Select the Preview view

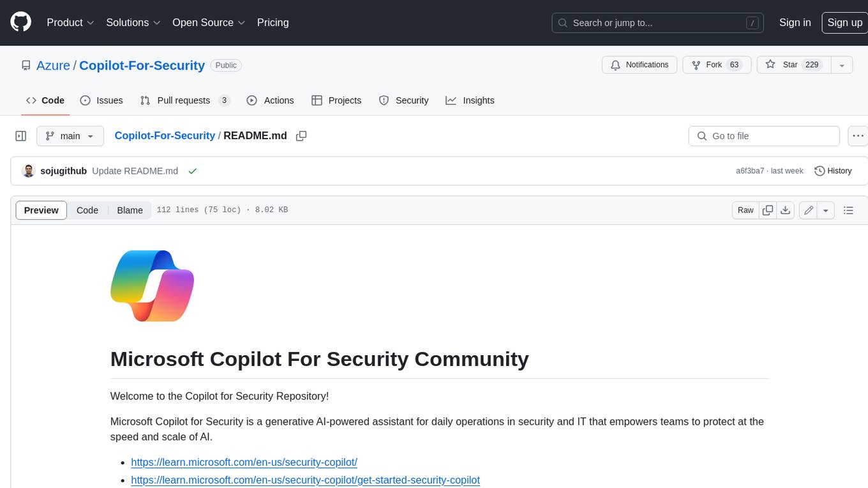pyautogui.click(x=41, y=210)
